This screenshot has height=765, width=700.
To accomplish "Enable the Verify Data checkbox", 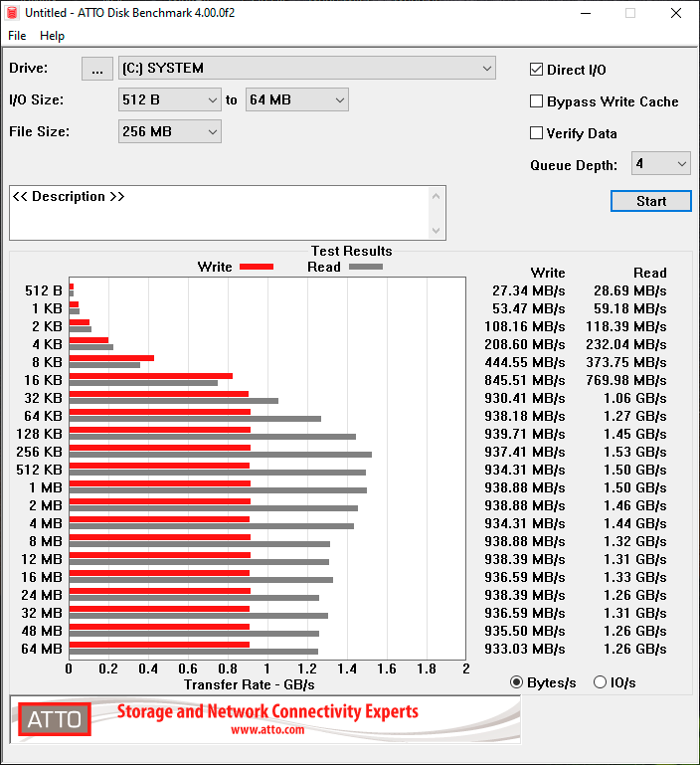I will click(536, 132).
